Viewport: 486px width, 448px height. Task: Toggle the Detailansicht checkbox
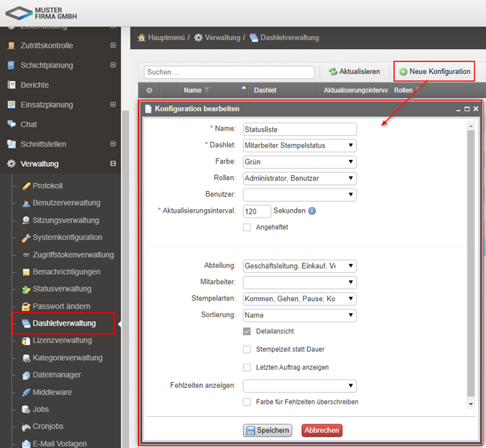click(x=247, y=332)
